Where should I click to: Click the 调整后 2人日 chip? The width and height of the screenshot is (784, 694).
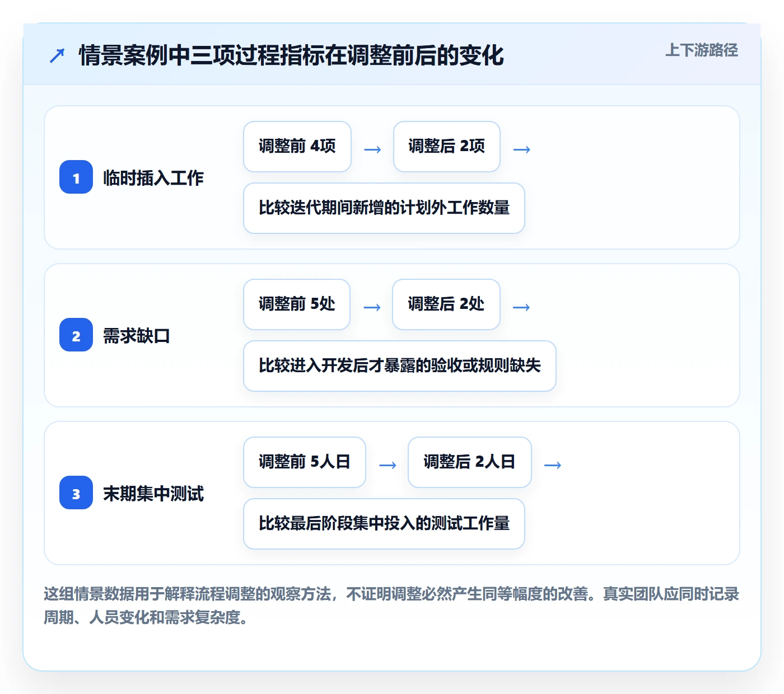coord(470,462)
